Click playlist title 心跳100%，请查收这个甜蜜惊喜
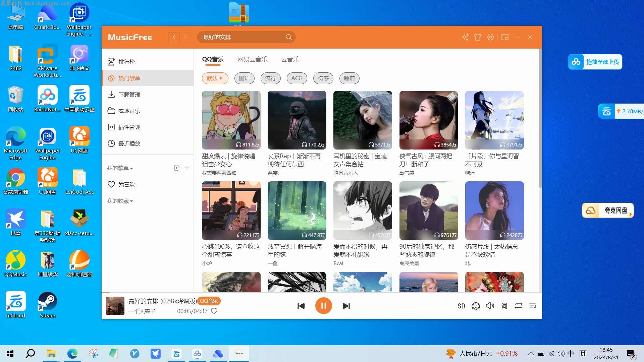The width and height of the screenshot is (644, 362). [x=231, y=251]
